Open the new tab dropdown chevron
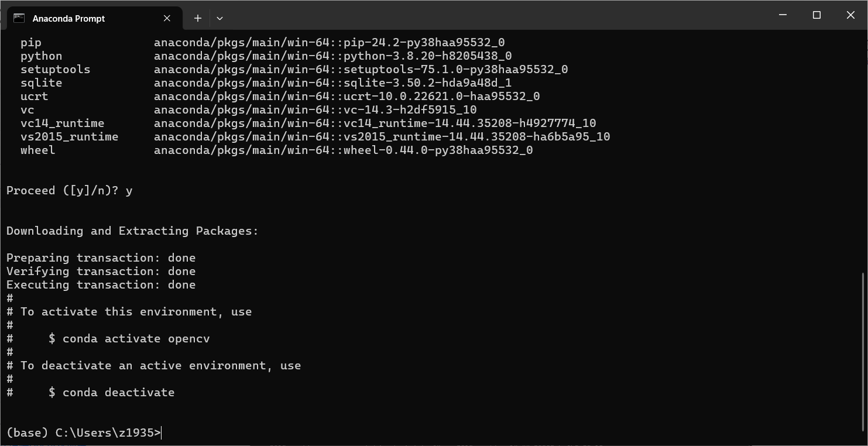The image size is (868, 446). pyautogui.click(x=219, y=18)
